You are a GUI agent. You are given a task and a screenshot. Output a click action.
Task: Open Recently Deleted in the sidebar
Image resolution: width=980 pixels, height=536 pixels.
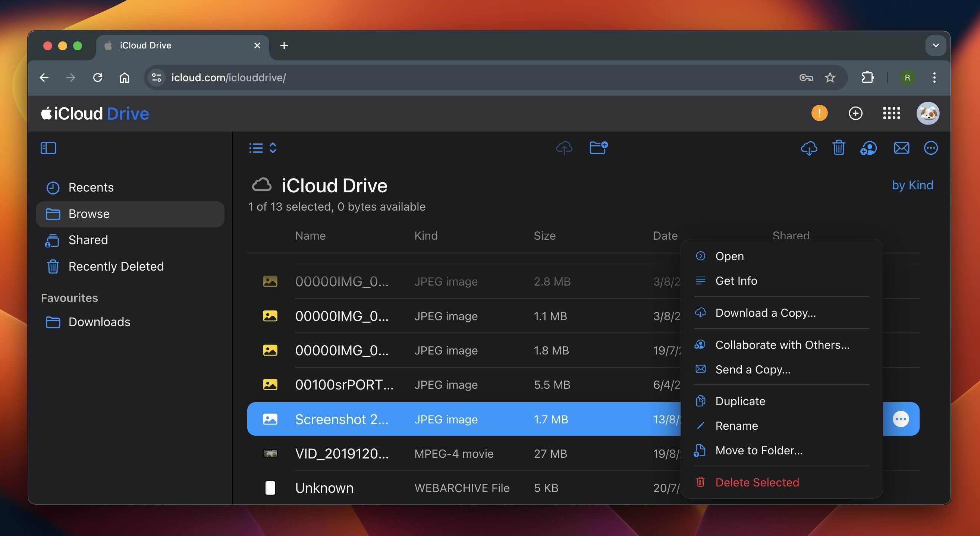tap(130, 267)
